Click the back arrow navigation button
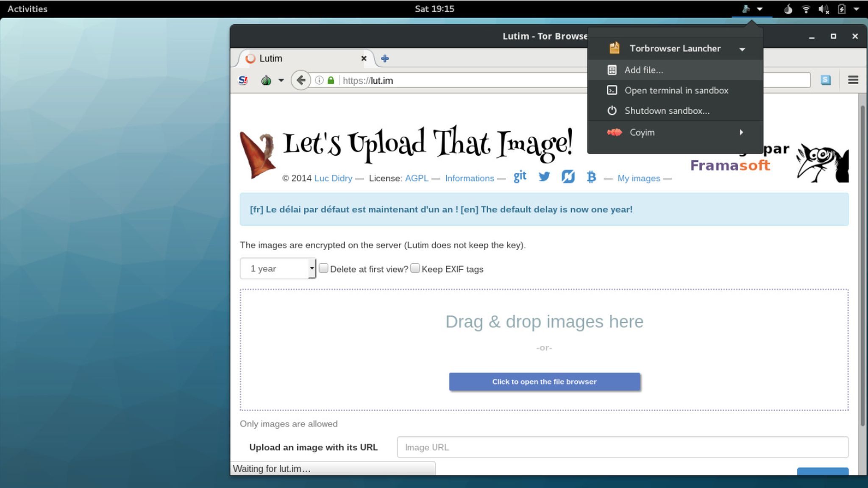Screen dimensions: 868x488 pyautogui.click(x=300, y=80)
